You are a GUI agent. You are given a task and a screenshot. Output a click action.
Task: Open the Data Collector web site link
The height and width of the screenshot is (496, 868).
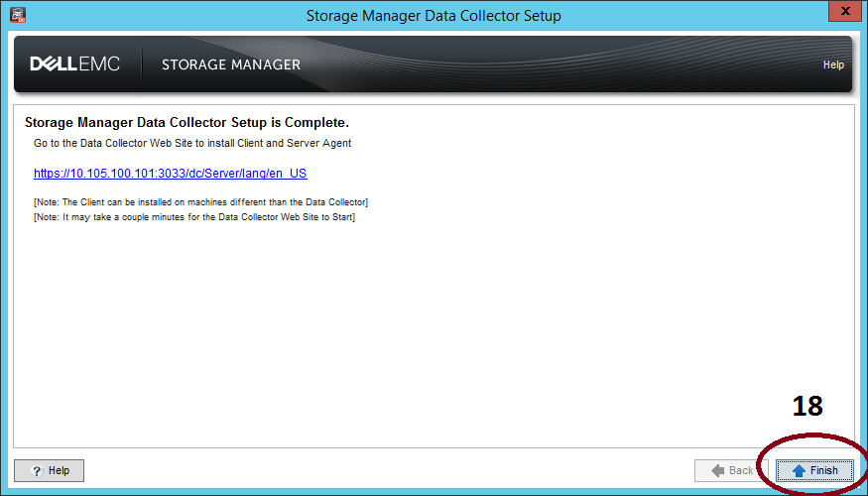171,174
